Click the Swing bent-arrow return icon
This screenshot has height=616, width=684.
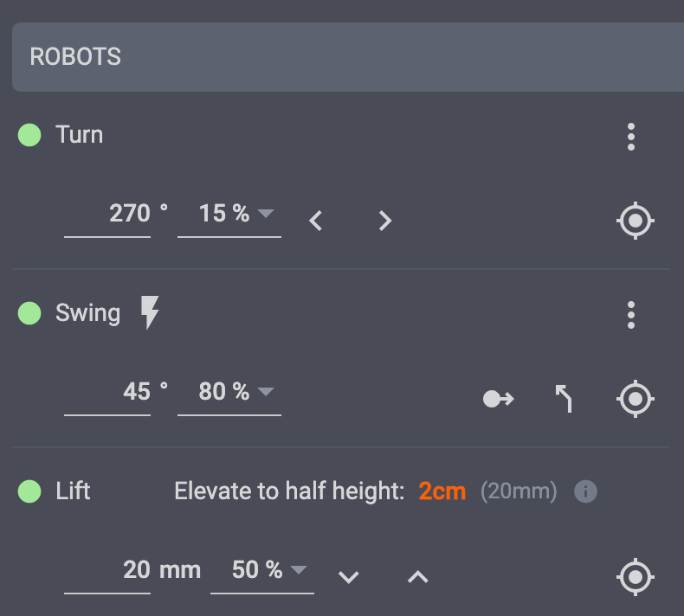[x=564, y=399]
